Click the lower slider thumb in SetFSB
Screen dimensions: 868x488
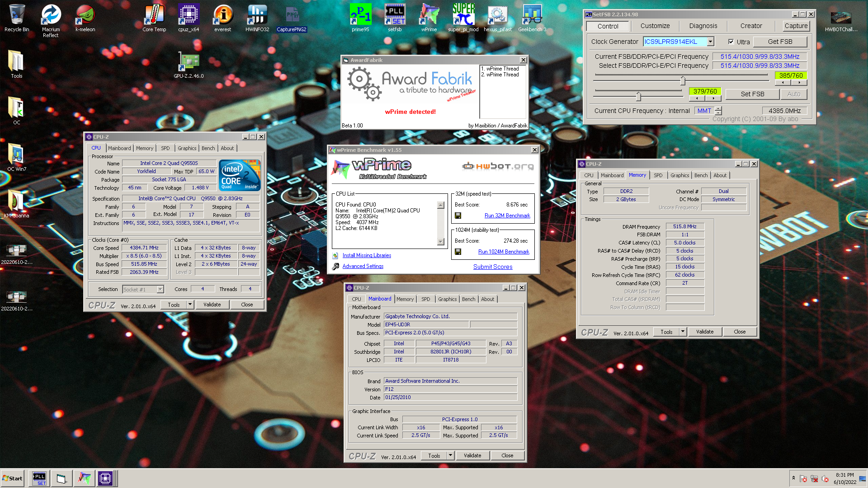click(x=638, y=96)
